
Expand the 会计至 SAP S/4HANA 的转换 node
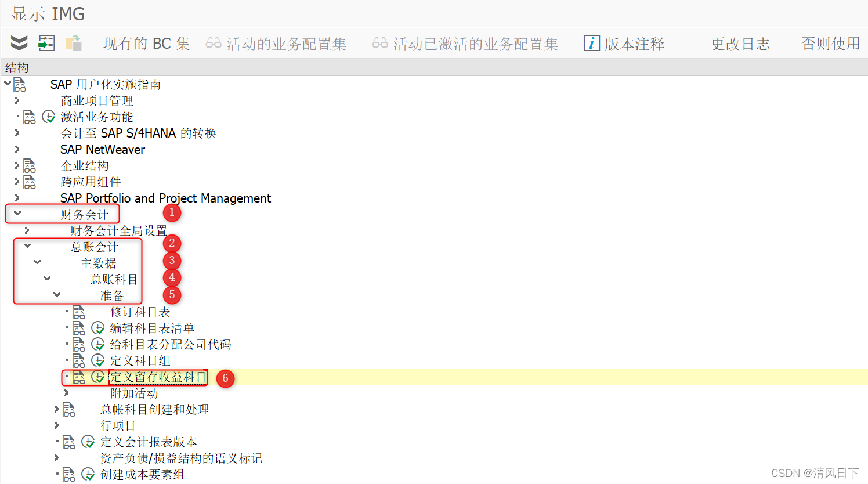16,133
